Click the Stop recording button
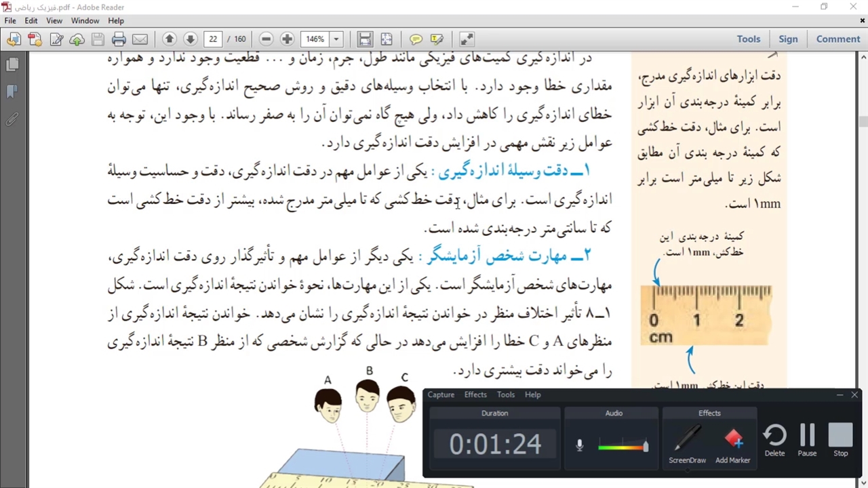 (840, 441)
